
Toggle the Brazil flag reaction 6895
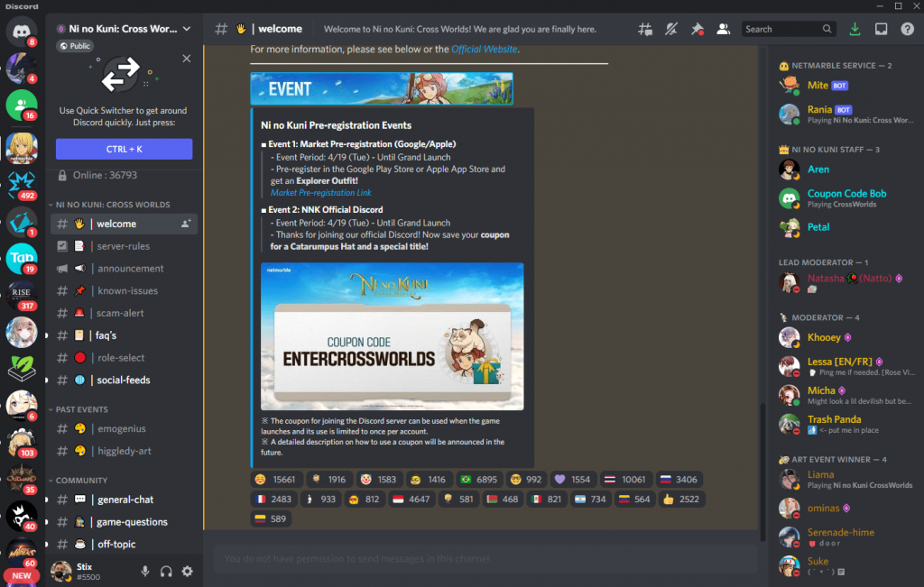click(478, 480)
